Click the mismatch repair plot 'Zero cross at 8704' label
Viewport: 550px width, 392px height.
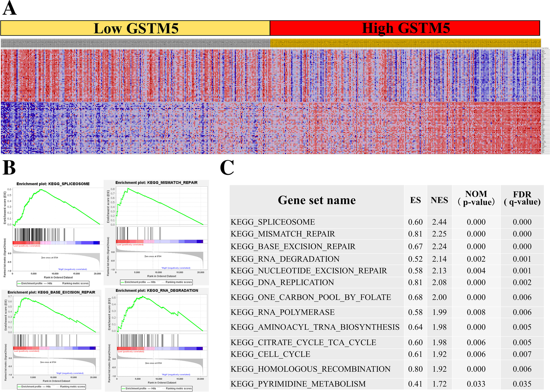(x=153, y=257)
